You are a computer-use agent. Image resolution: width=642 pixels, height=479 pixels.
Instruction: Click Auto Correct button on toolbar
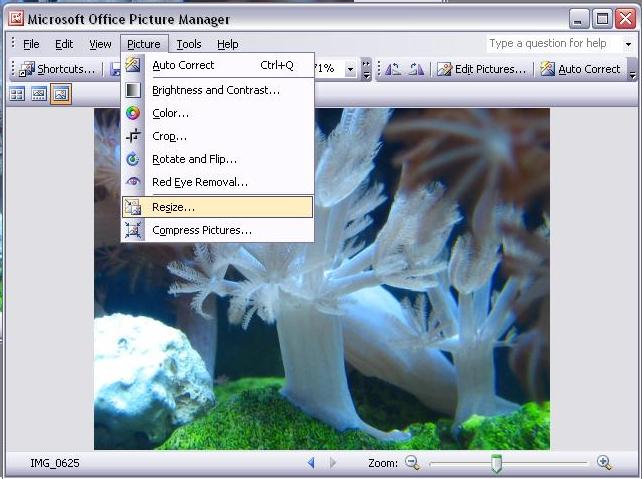click(x=580, y=69)
